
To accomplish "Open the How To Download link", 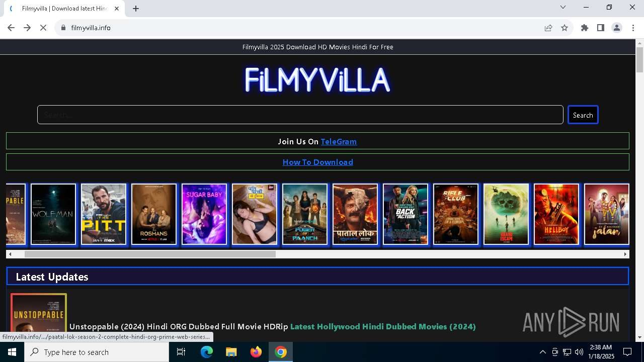I will coord(318,162).
